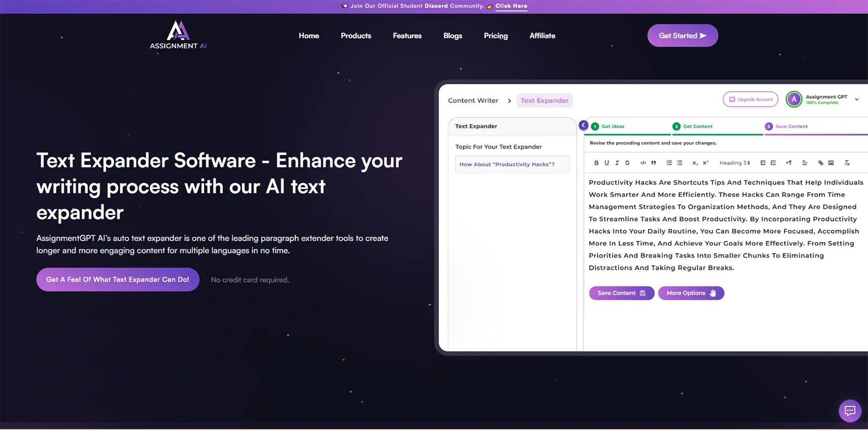Screen dimensions: 868x430
Task: Clear text formatting with Tx icon
Action: (x=847, y=163)
